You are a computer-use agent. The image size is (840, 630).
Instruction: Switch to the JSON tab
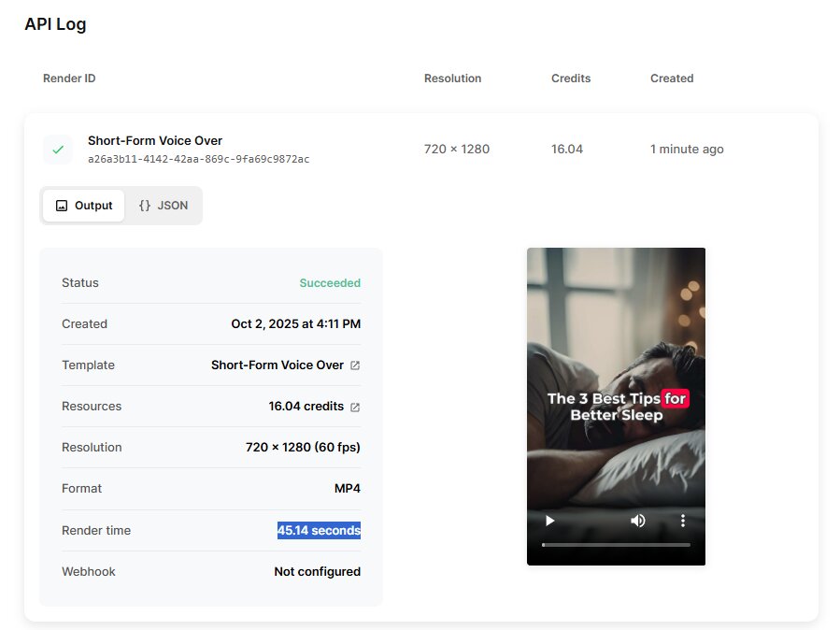pyautogui.click(x=163, y=206)
